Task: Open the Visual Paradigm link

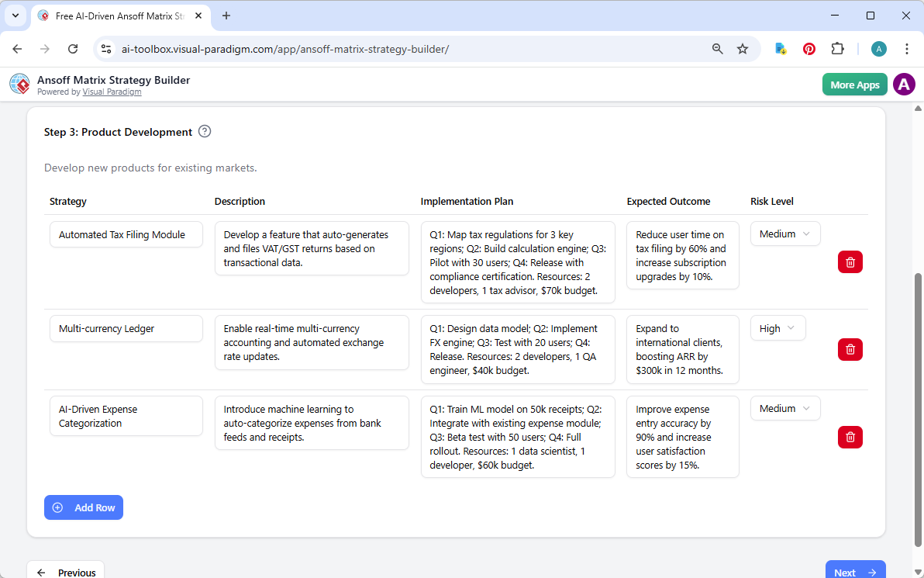Action: tap(112, 91)
